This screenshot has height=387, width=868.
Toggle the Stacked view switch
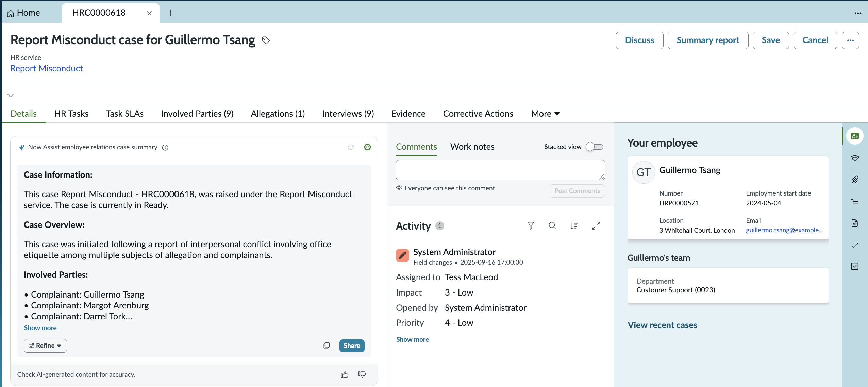594,147
